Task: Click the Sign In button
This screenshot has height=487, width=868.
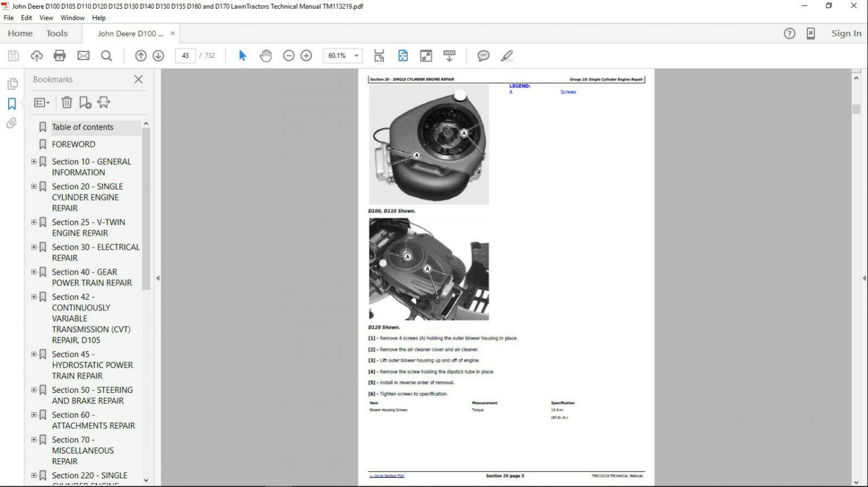Action: tap(846, 33)
